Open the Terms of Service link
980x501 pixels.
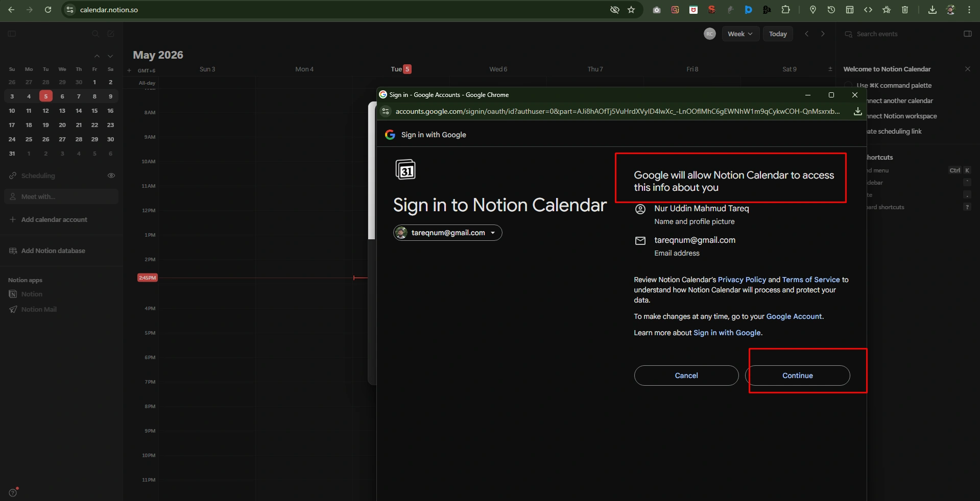[811, 280]
